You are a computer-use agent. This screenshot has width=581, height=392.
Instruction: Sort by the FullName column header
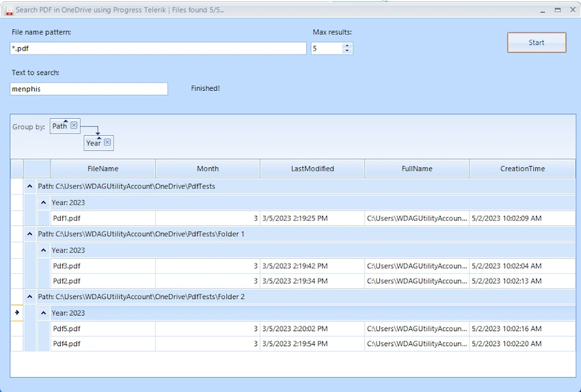tap(417, 169)
